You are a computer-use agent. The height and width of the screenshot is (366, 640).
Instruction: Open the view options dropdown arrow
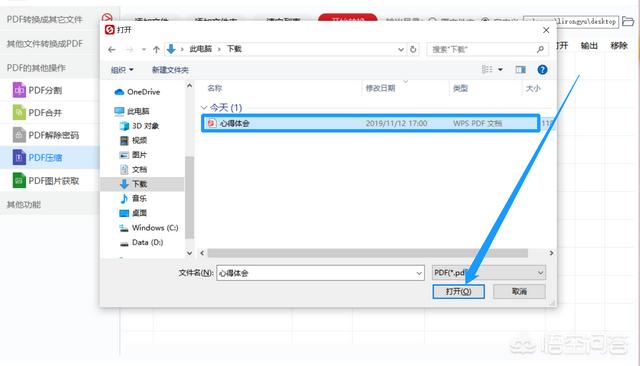500,70
